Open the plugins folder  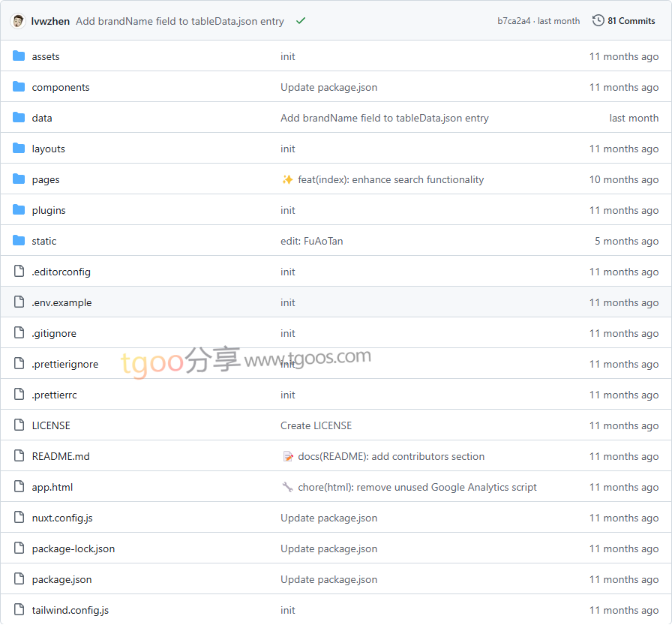point(49,210)
